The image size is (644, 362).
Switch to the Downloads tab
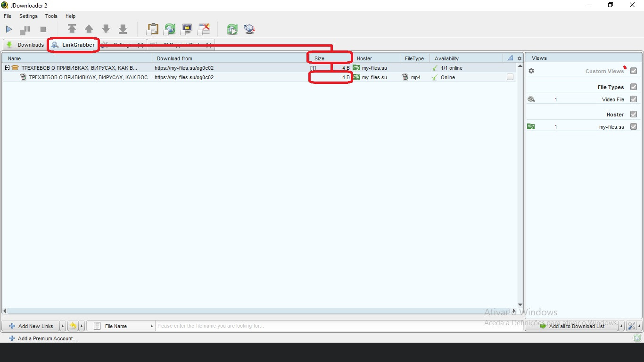coord(25,45)
